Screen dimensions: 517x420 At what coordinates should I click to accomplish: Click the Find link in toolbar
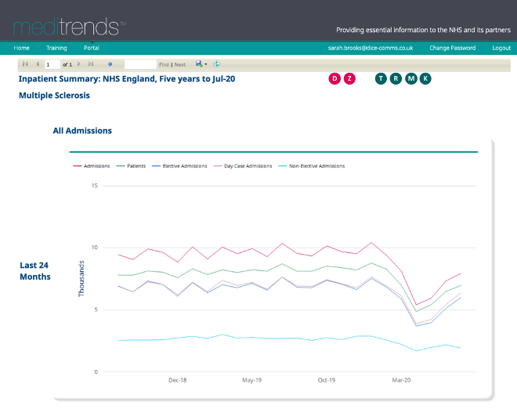[x=164, y=65]
